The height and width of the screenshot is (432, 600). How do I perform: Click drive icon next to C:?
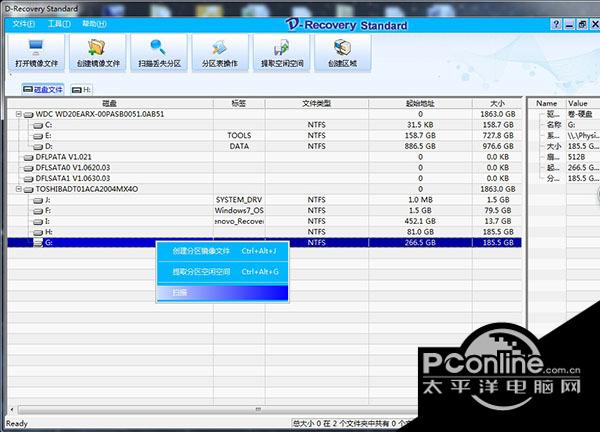(38, 125)
